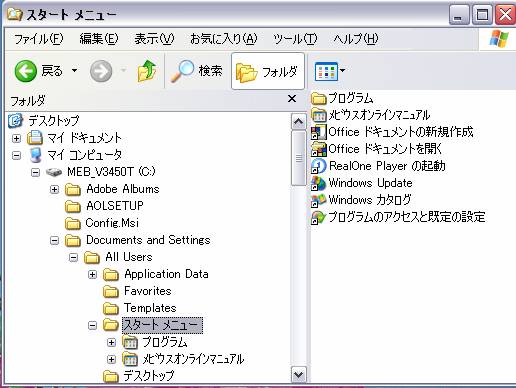The image size is (516, 388).
Task: Click folder tree scrollbar up arrow
Action: coord(298,122)
